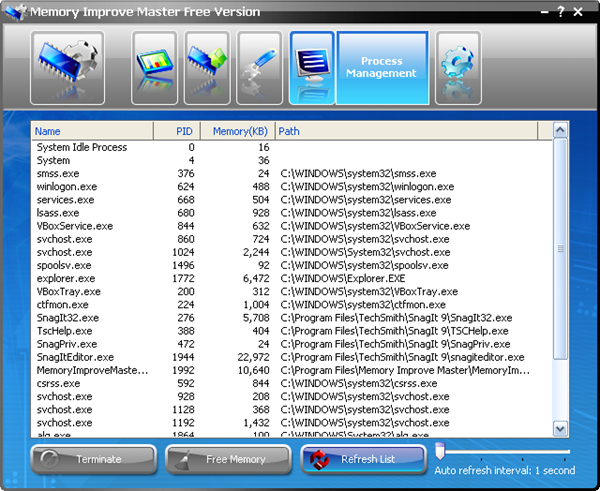This screenshot has height=491, width=600.
Task: Click memory value 10,640 of MemoryImproveMaster
Action: (253, 370)
